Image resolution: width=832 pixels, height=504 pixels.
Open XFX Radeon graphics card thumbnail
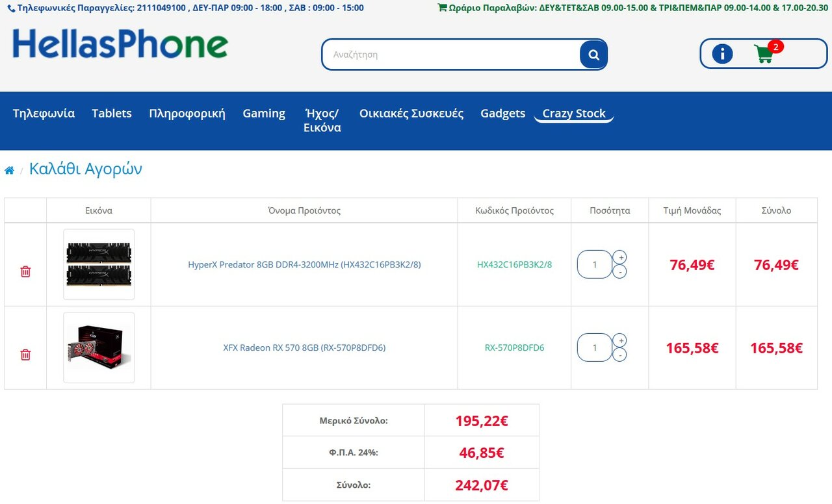tap(99, 347)
